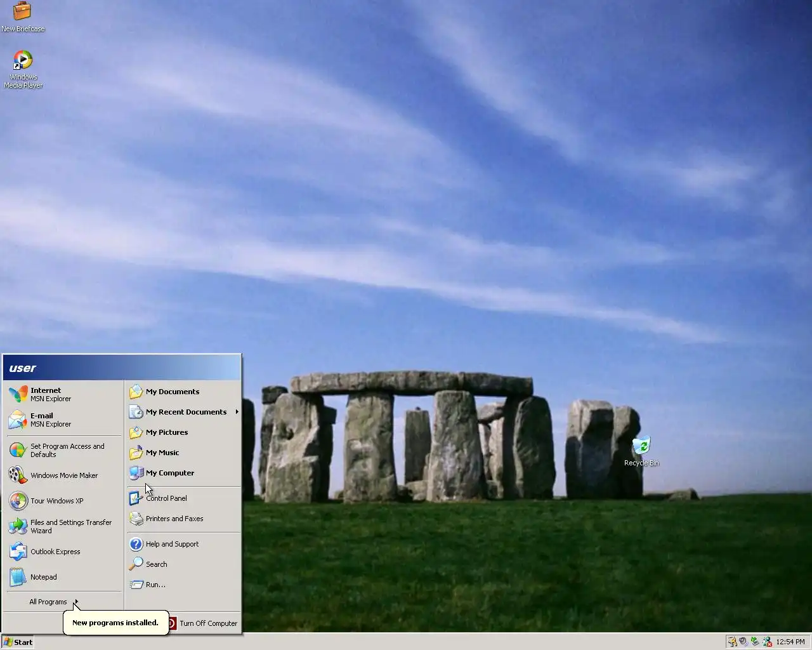The height and width of the screenshot is (650, 812).
Task: Open Notepad from the Start menu
Action: point(63,577)
